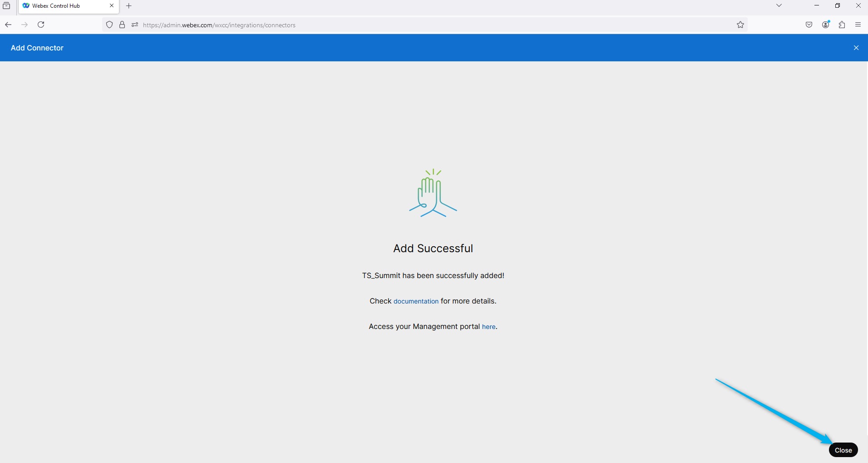Open the documentation link
Screen dimensions: 868x463
pos(416,301)
